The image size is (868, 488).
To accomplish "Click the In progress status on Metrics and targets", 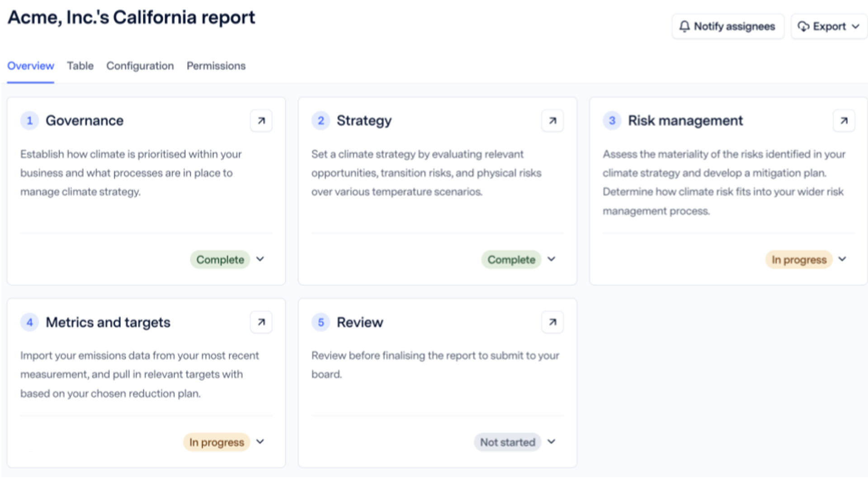I will (x=217, y=442).
